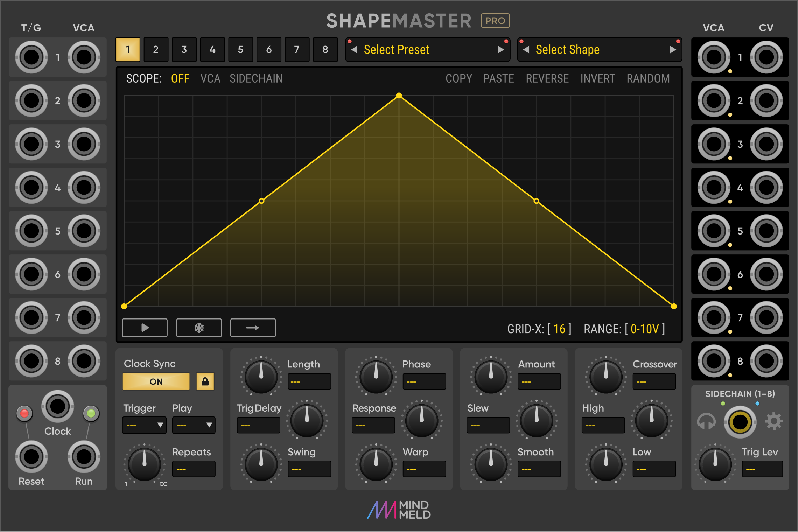The height and width of the screenshot is (532, 798).
Task: Click the padlock icon next to Clock Sync
Action: point(205,381)
